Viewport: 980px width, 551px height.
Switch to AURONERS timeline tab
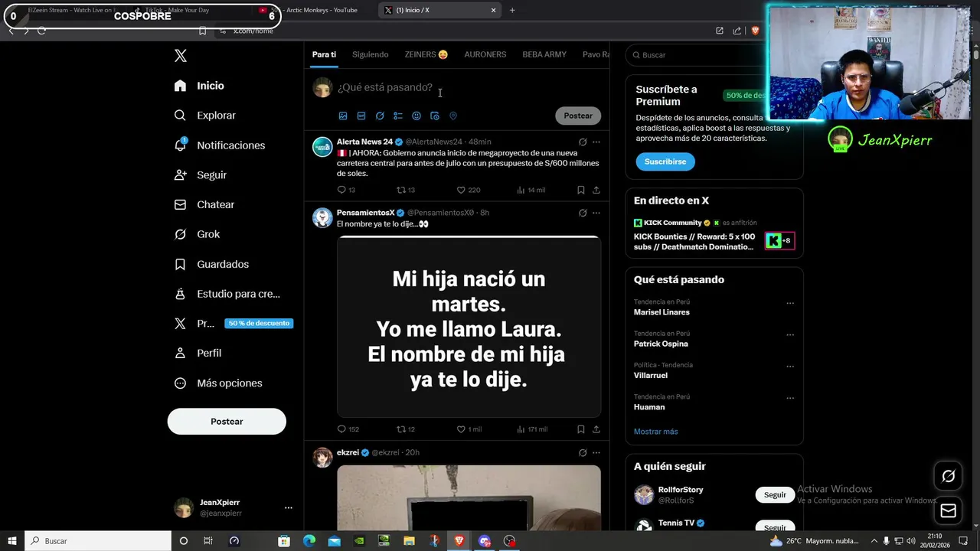point(485,54)
